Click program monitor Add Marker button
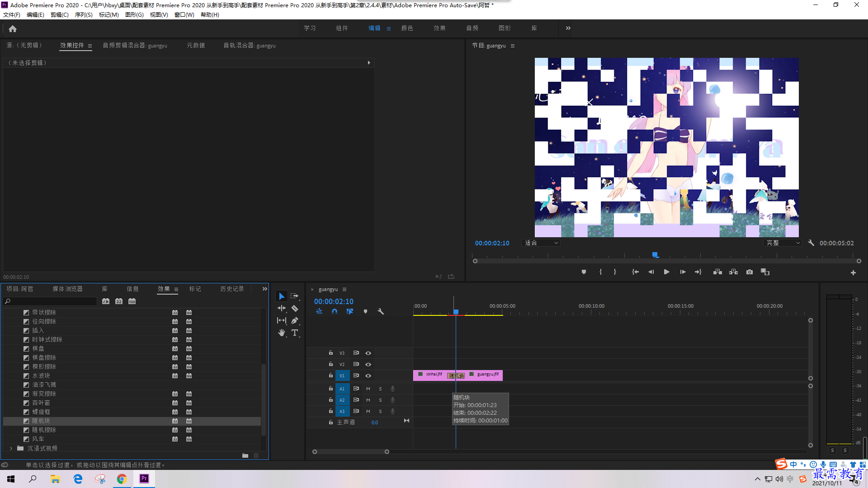This screenshot has width=868, height=488. pos(584,272)
